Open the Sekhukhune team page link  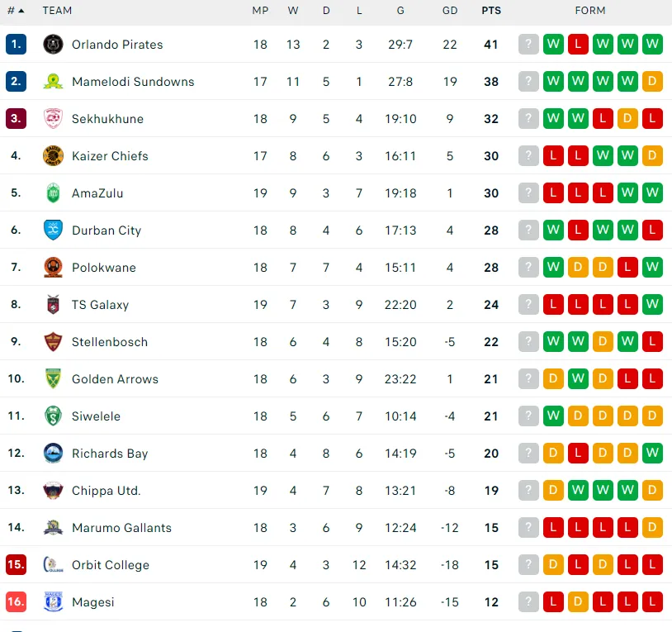[107, 119]
